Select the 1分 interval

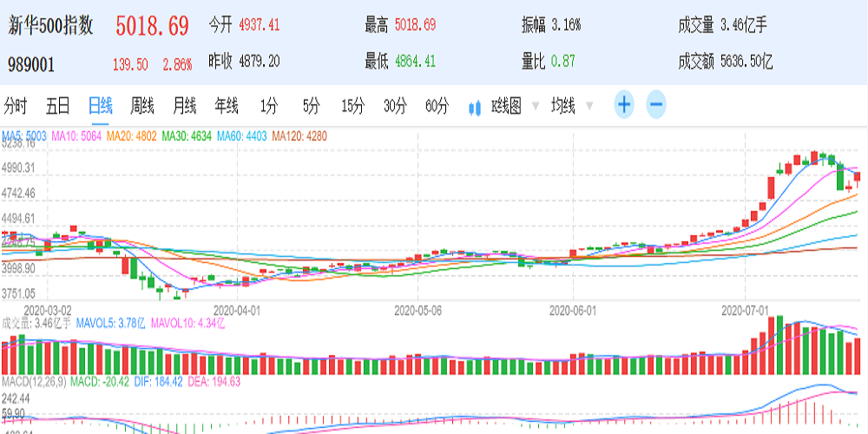pos(269,107)
